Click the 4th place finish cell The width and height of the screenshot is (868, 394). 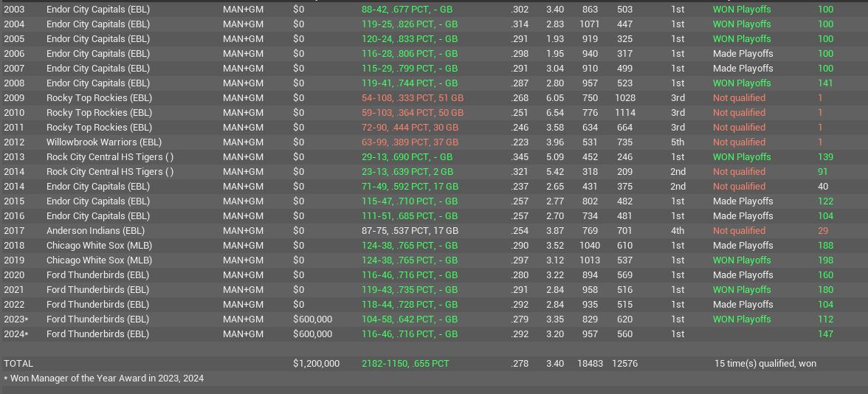[x=678, y=231]
